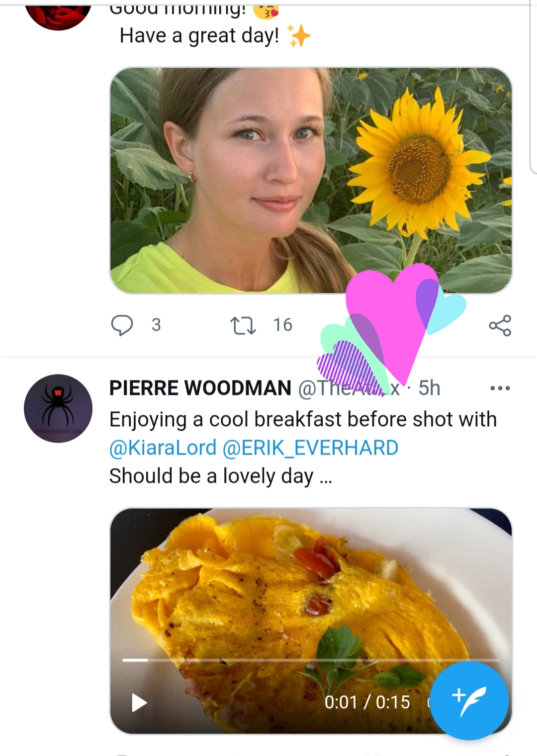Tap the reply count 3

(156, 325)
